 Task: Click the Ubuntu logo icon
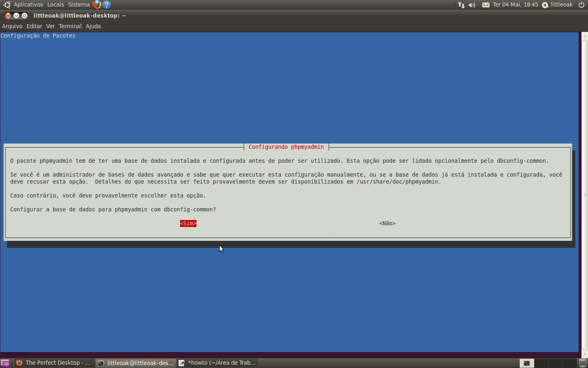coord(7,4)
